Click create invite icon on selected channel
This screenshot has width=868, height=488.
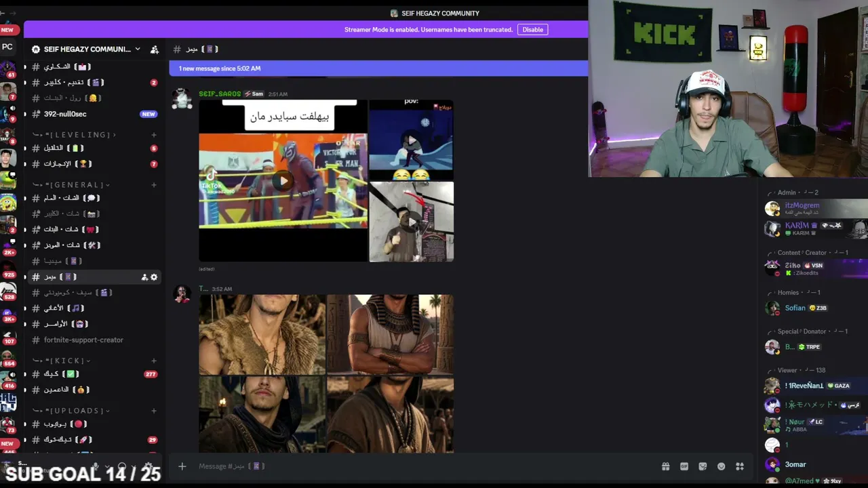tap(144, 277)
